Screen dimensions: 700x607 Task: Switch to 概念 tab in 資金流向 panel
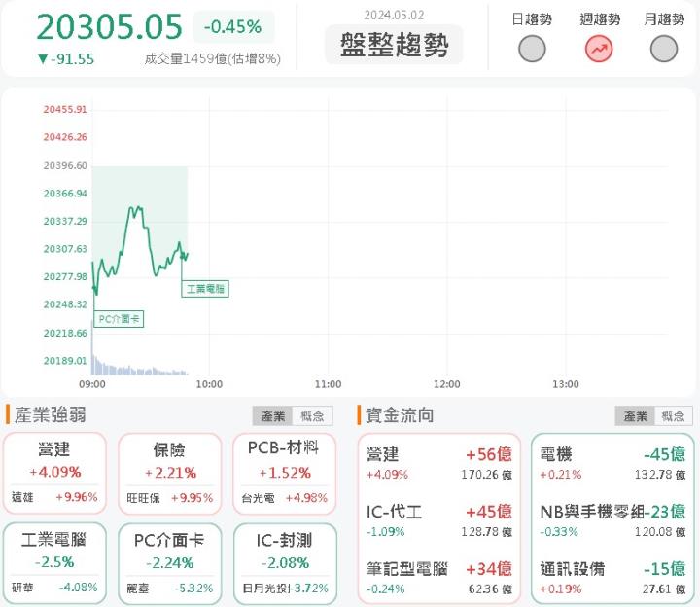pos(674,416)
